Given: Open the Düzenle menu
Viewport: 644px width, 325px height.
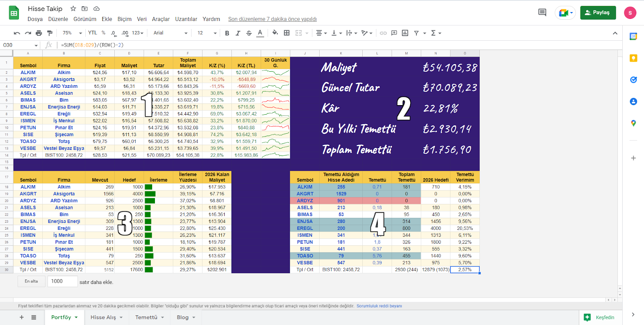Looking at the screenshot, I should click(x=58, y=19).
